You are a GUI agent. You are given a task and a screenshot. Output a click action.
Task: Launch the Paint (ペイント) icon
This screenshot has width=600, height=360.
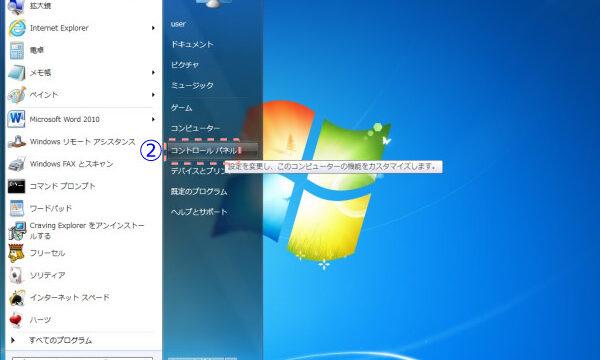pyautogui.click(x=17, y=94)
